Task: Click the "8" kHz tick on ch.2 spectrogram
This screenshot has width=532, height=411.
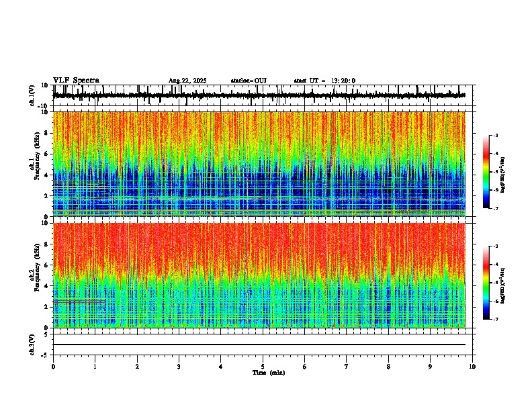Action: (47, 244)
